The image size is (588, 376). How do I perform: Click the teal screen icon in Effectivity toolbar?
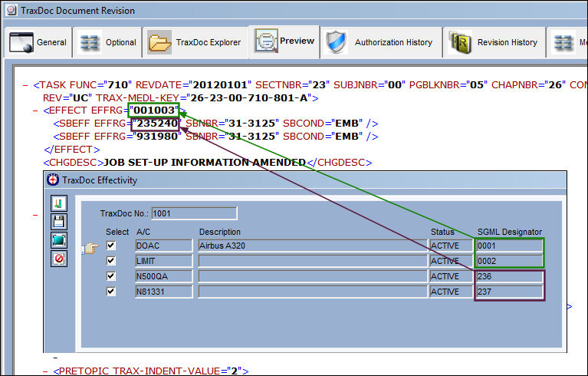click(59, 240)
